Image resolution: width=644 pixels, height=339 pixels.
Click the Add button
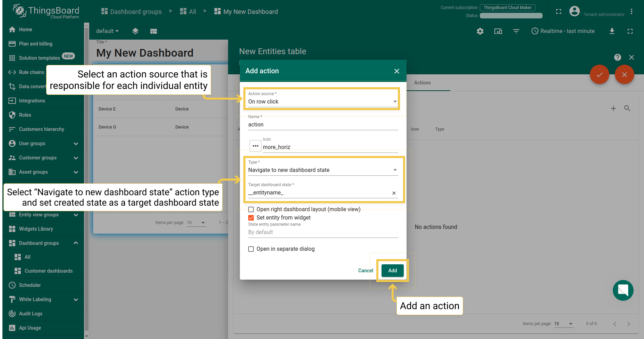[x=393, y=271]
